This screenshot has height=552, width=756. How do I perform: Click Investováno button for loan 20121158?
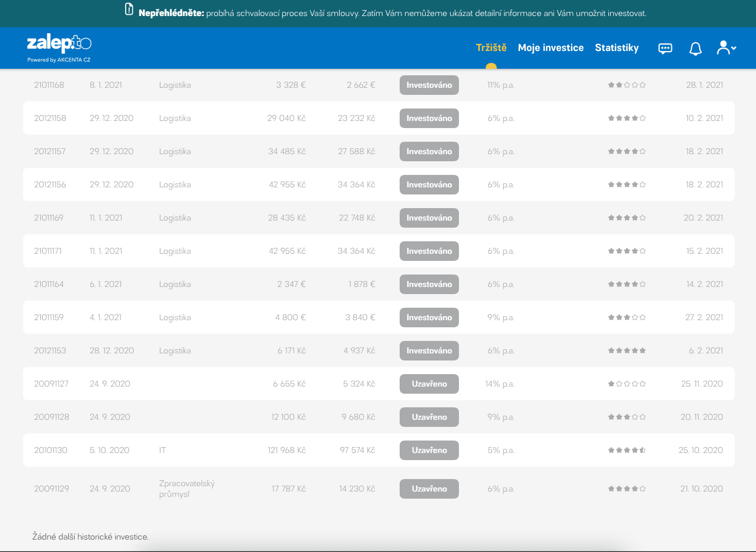(429, 118)
